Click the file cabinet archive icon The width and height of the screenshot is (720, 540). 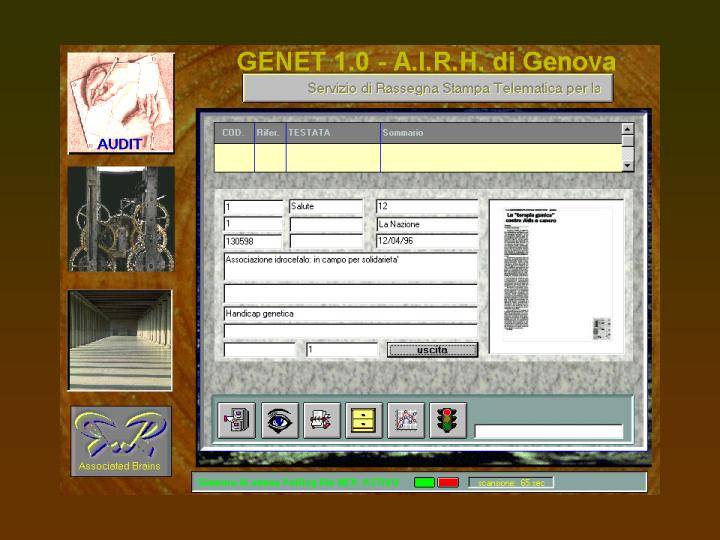[x=236, y=420]
